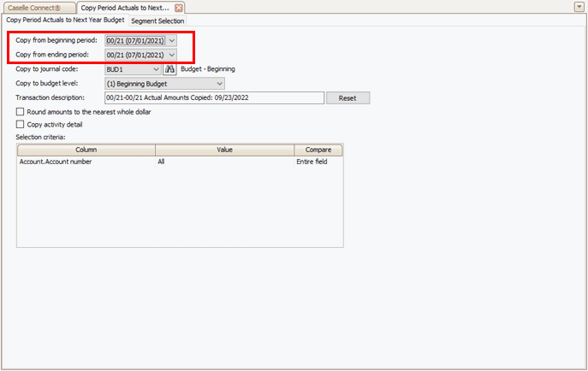The height and width of the screenshot is (371, 588).
Task: Expand the Copy to journal code dropdown
Action: [155, 69]
